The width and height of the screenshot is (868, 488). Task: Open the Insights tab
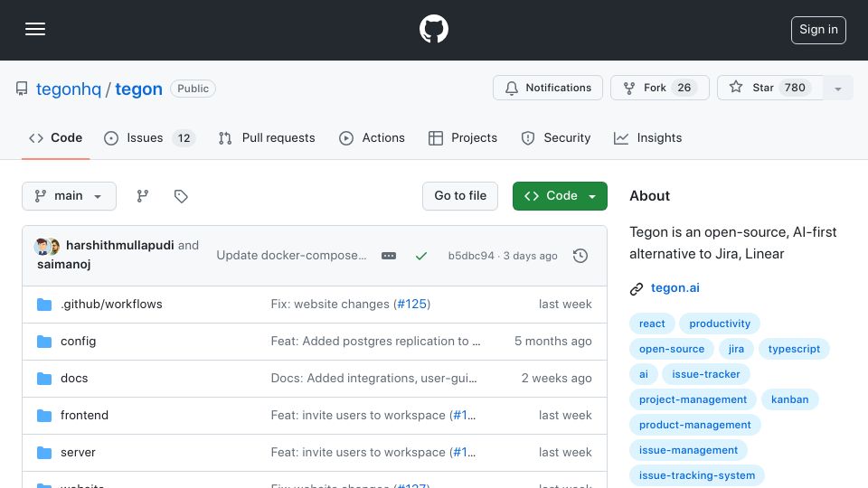click(x=647, y=137)
